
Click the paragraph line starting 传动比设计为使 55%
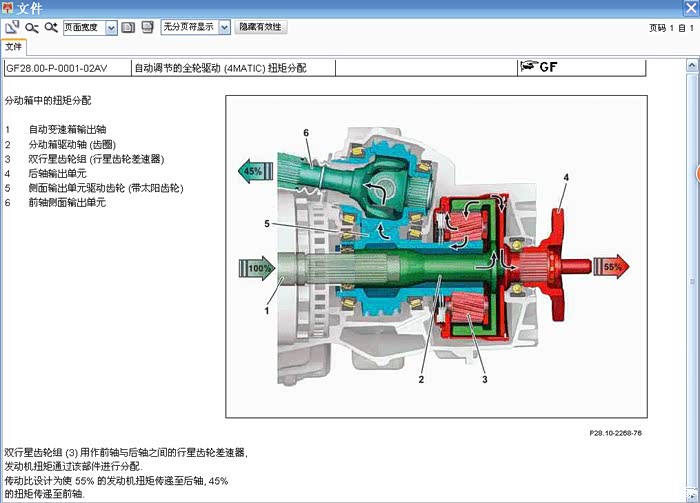point(116,481)
